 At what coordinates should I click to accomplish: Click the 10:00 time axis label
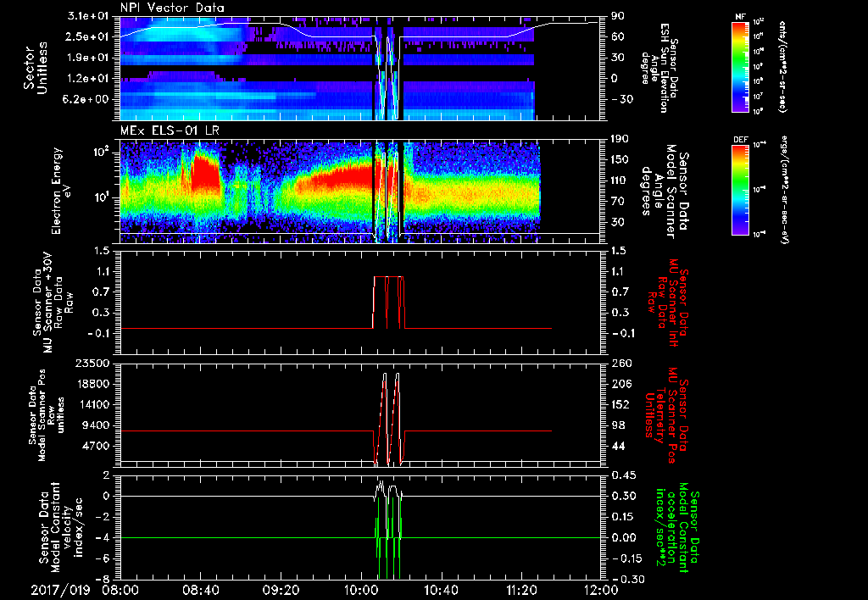tap(361, 589)
